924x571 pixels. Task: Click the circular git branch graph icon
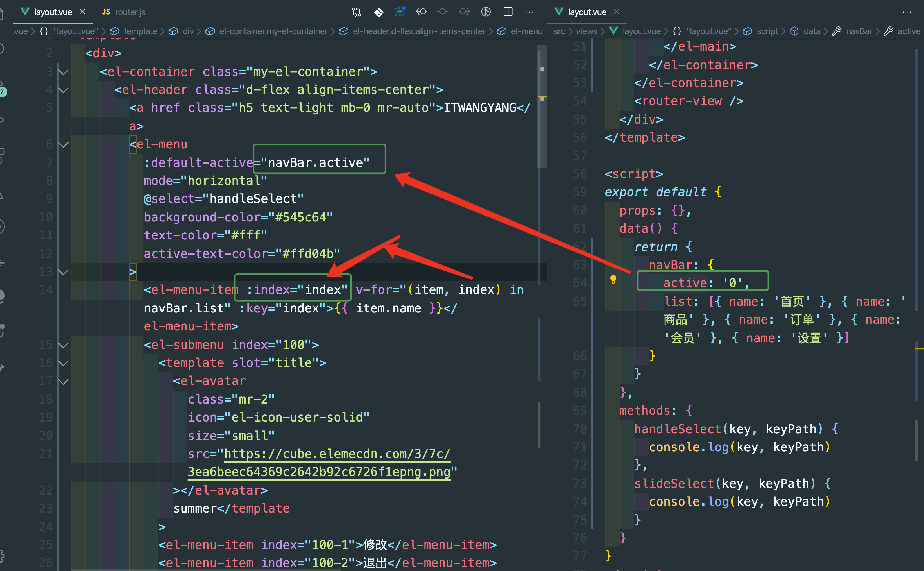coord(486,12)
